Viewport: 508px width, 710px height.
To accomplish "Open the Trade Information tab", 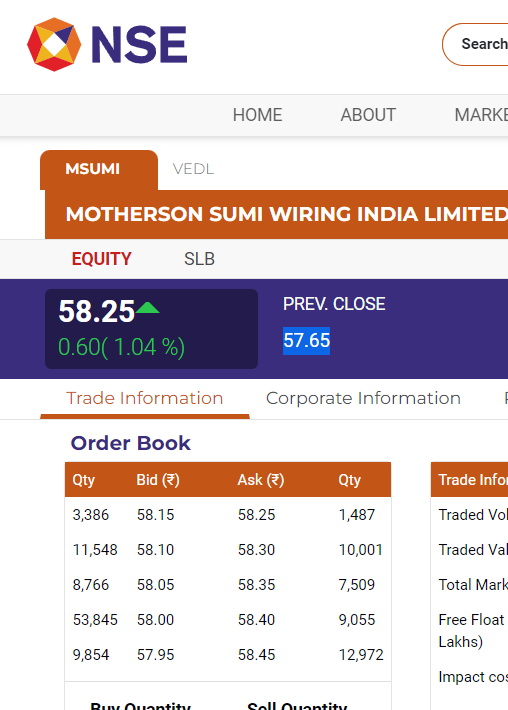I will tap(145, 398).
